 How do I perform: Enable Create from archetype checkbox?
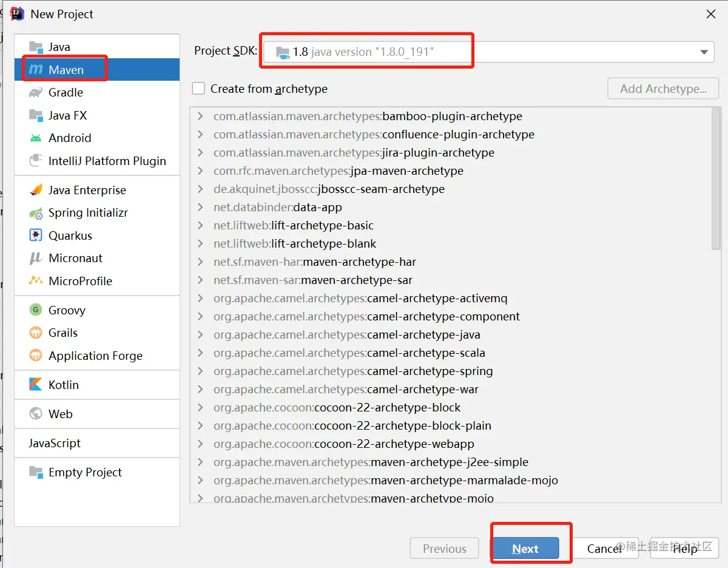198,89
